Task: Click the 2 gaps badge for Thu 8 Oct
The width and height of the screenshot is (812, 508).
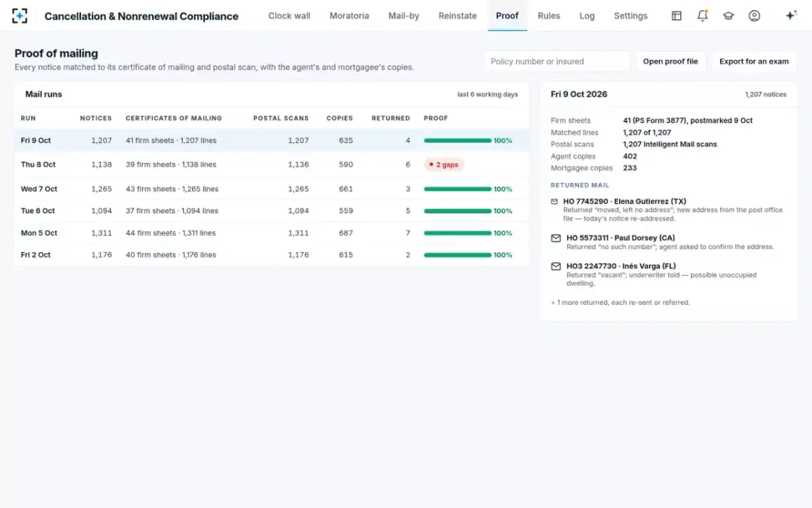Action: tap(444, 165)
